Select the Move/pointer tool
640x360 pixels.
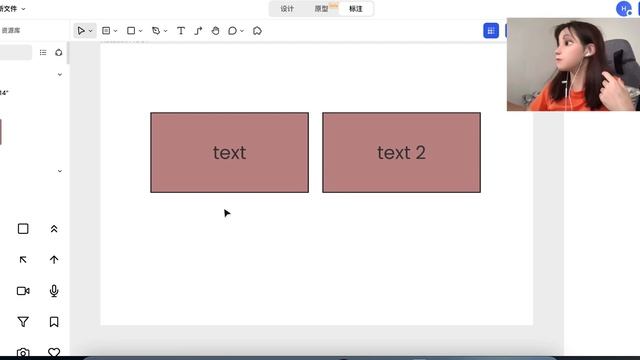pos(81,31)
